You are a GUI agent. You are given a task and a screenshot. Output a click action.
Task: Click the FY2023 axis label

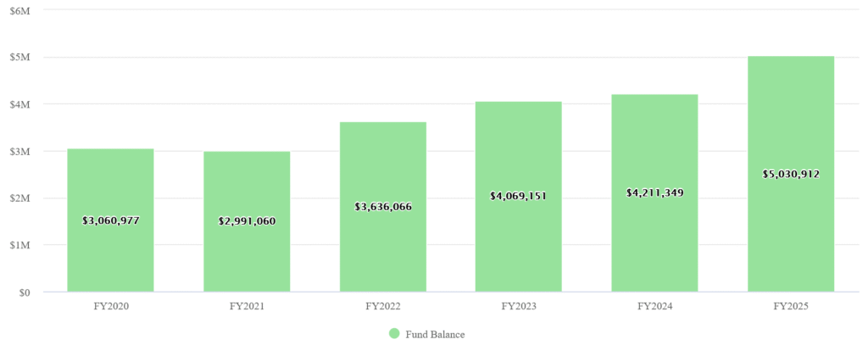[x=519, y=306]
